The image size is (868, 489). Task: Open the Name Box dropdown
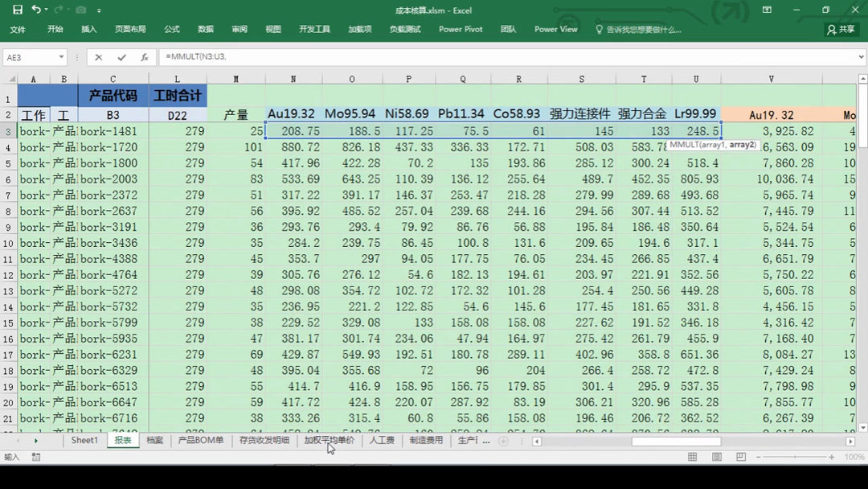(x=63, y=57)
